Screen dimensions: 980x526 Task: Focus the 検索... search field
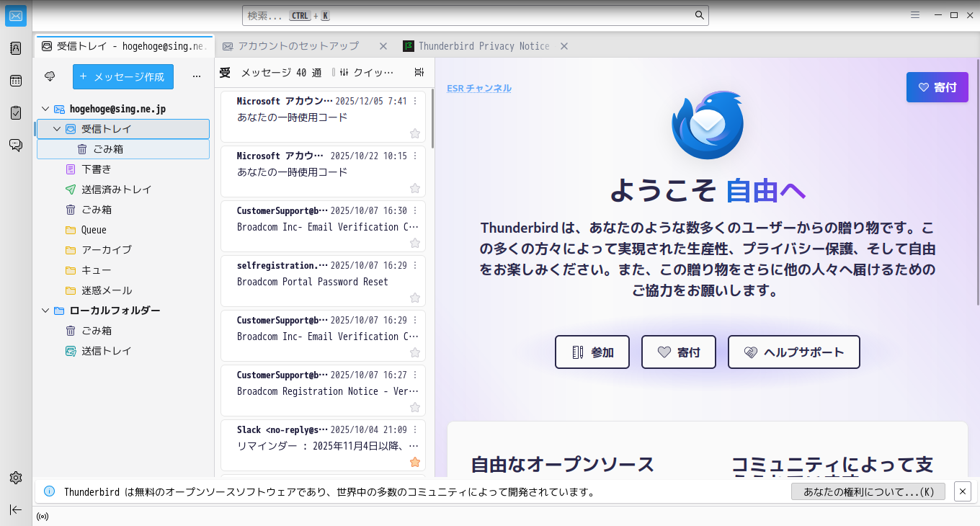coord(476,15)
